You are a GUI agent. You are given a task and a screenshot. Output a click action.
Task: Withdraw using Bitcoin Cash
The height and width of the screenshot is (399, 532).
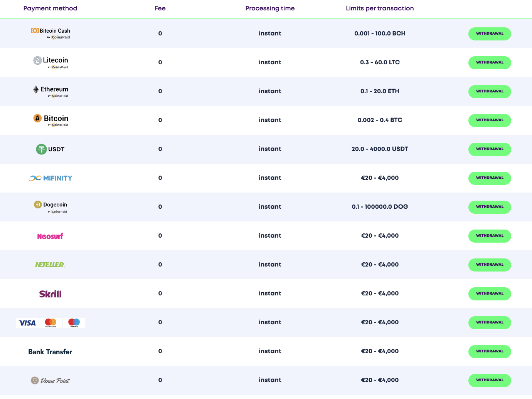(490, 34)
